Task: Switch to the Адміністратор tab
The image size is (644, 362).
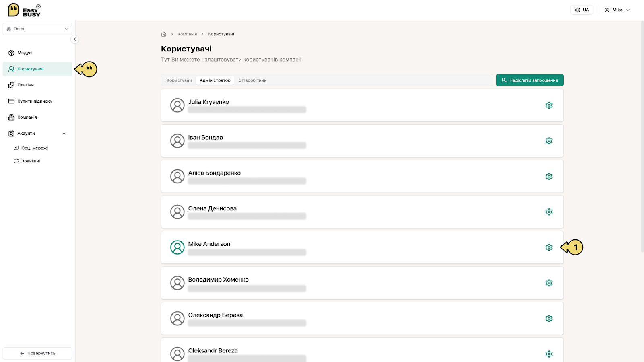Action: click(215, 80)
